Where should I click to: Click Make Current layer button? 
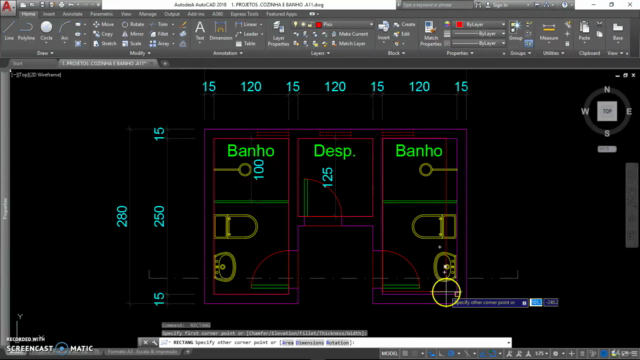pyautogui.click(x=350, y=34)
